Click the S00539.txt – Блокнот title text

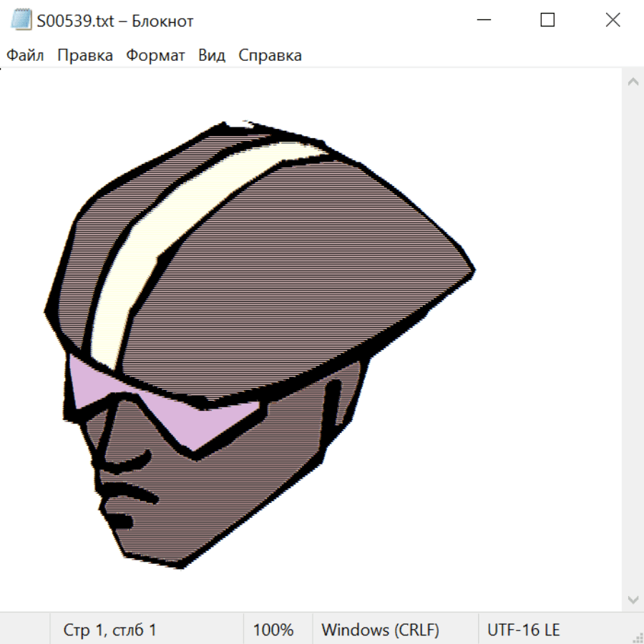coord(115,21)
